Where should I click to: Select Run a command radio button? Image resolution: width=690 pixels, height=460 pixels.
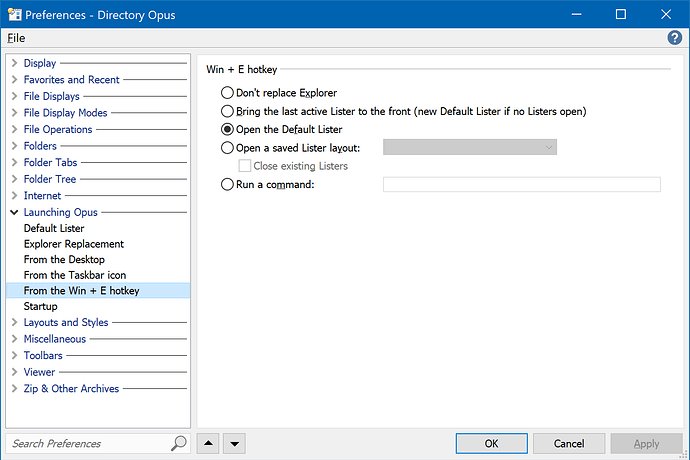tap(227, 184)
